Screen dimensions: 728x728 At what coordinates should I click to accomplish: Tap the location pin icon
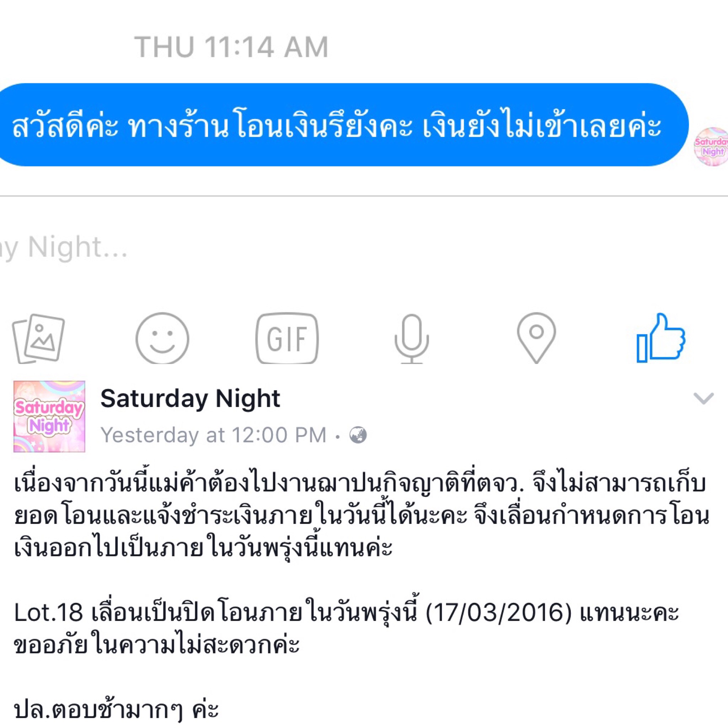(x=536, y=338)
